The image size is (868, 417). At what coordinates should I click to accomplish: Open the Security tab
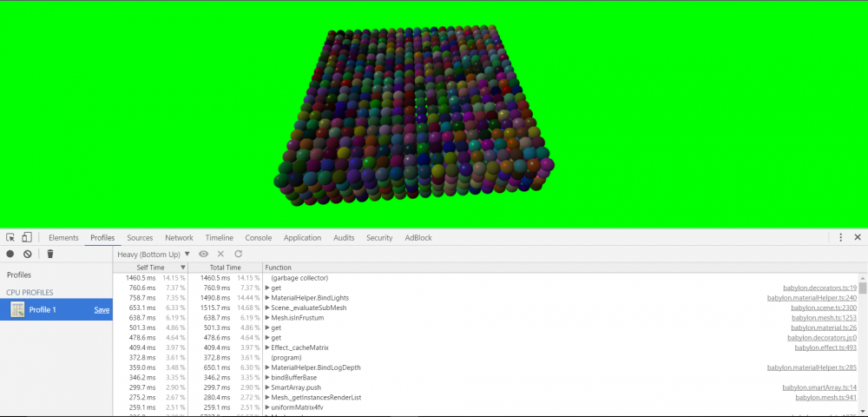pyautogui.click(x=379, y=237)
